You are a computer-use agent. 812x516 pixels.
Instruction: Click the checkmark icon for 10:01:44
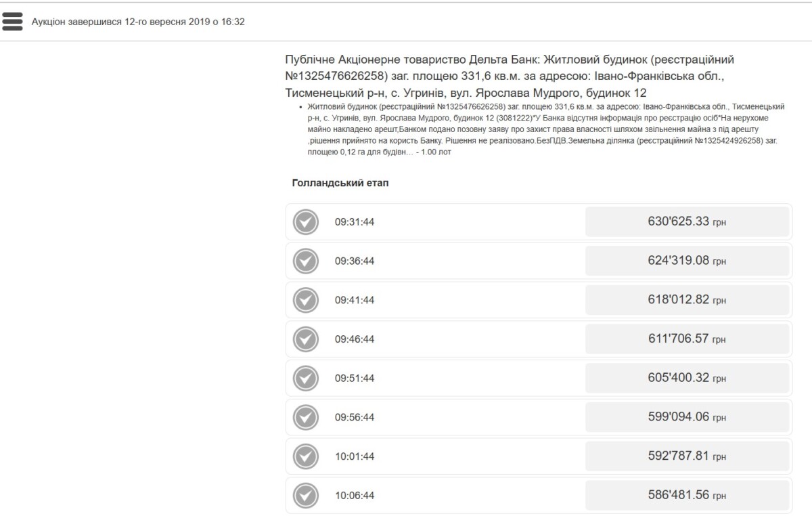tap(306, 456)
